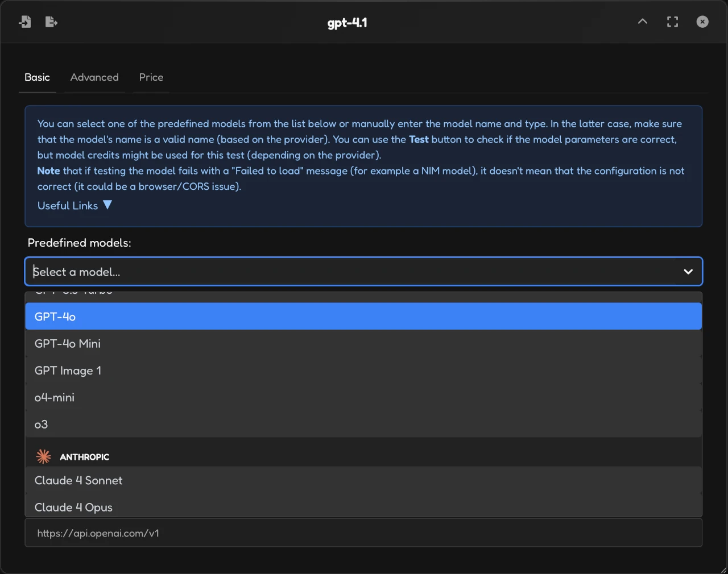Select the o4-mini model option

point(363,398)
